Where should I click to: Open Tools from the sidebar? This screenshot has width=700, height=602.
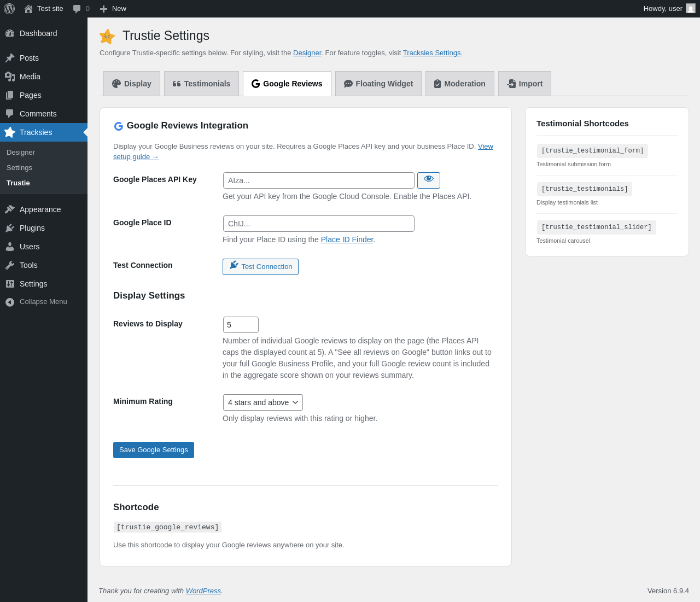tap(44, 265)
